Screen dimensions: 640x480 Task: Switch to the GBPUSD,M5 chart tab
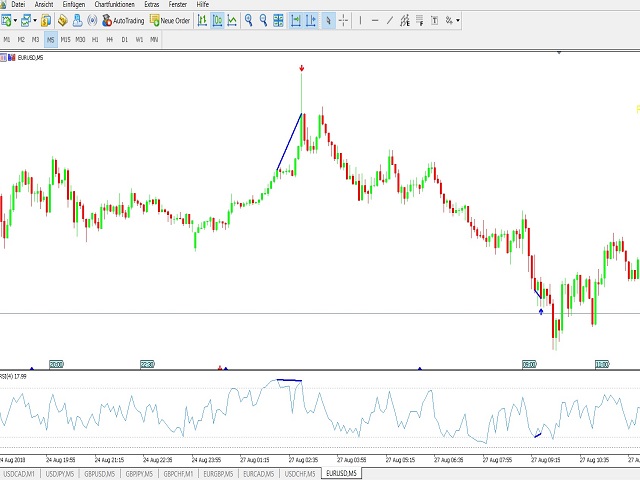(99, 473)
